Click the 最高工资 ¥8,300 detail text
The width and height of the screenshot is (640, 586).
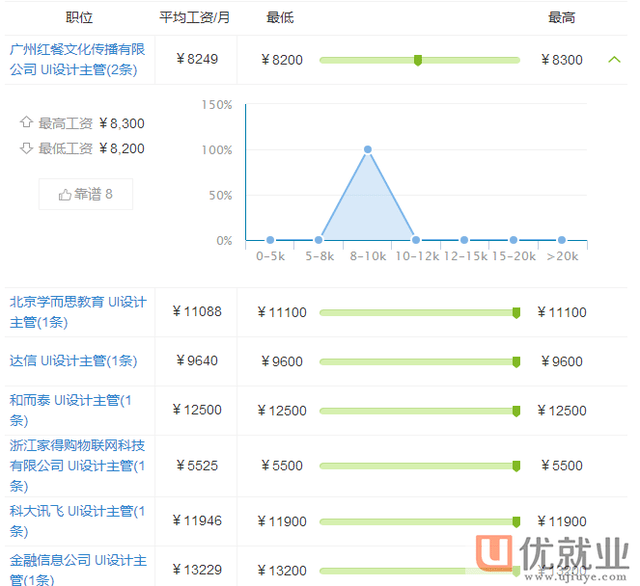(91, 123)
